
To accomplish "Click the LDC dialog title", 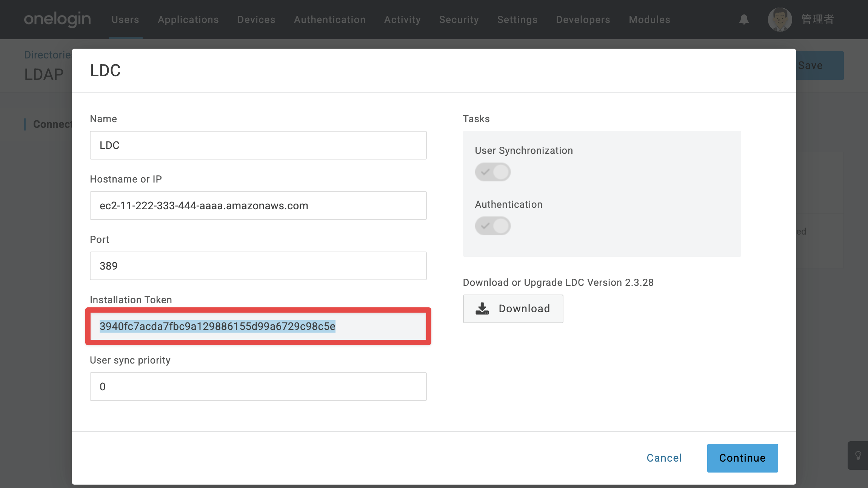I will tap(105, 71).
